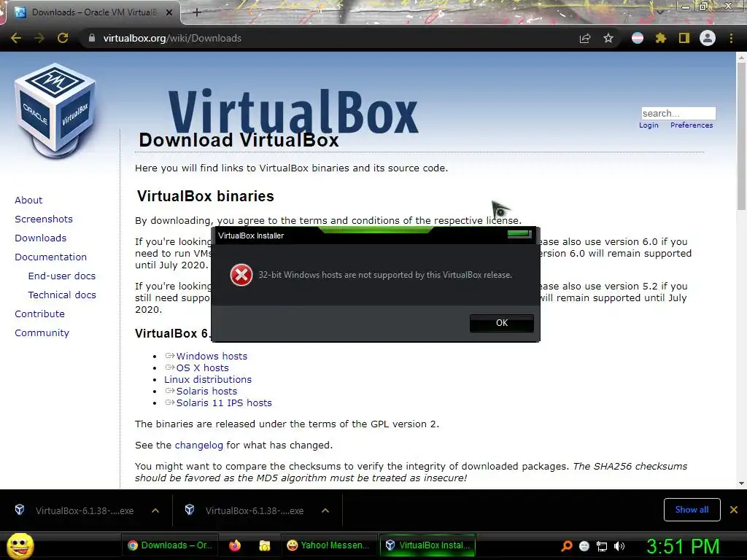The height and width of the screenshot is (560, 747).
Task: Open the profile avatar icon
Action: coord(708,38)
